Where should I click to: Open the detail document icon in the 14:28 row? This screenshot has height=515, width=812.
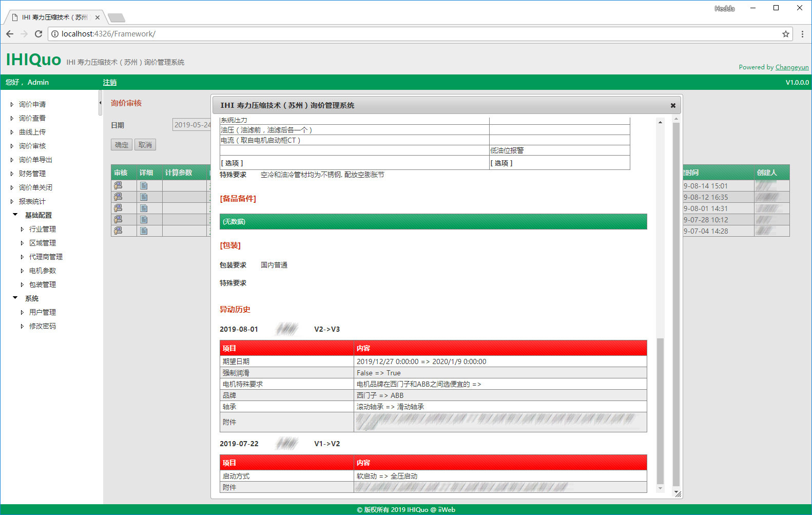[144, 231]
